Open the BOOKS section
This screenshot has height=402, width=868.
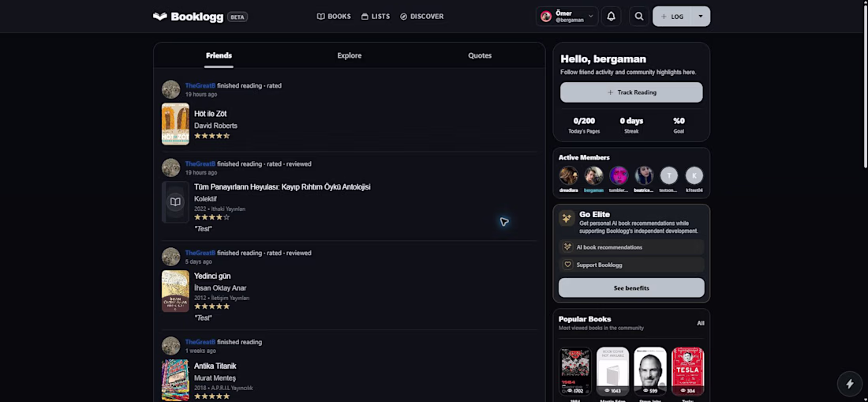pyautogui.click(x=334, y=17)
